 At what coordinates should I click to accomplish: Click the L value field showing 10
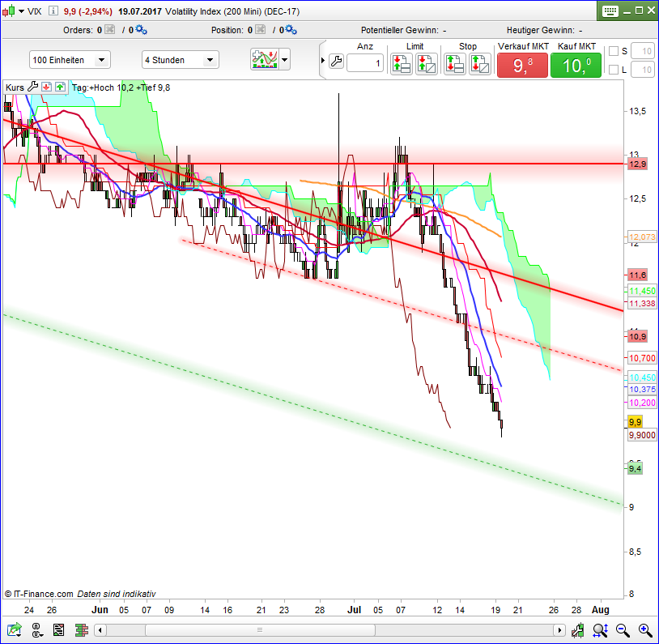click(643, 70)
